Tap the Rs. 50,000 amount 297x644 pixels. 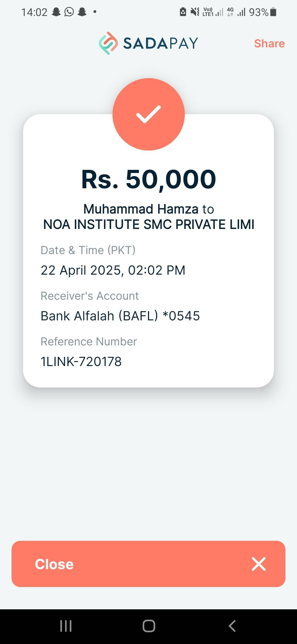click(148, 179)
